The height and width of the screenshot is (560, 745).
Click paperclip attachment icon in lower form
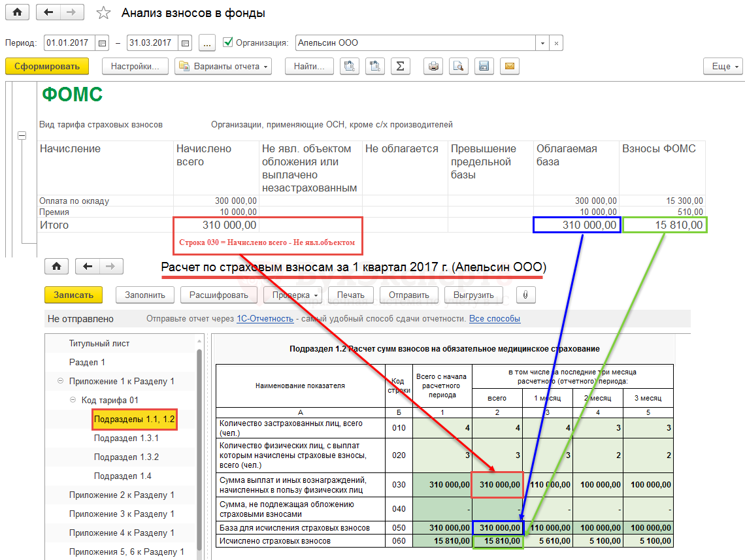tap(525, 295)
